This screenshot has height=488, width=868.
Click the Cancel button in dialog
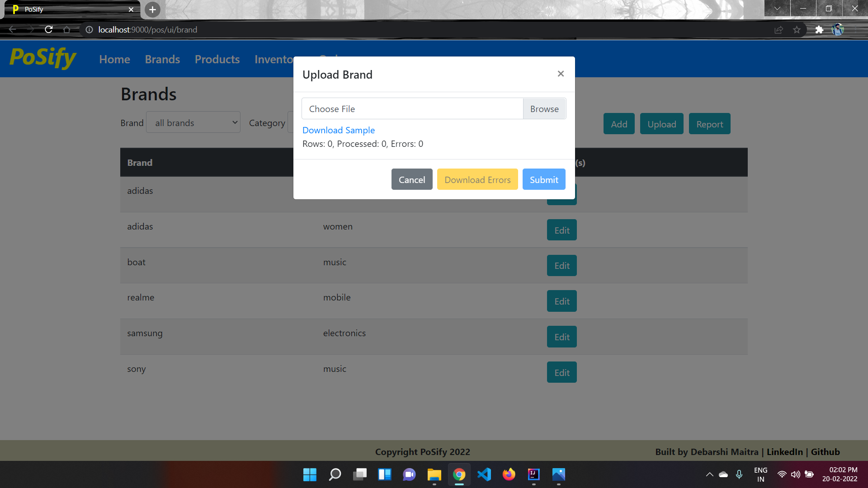411,179
